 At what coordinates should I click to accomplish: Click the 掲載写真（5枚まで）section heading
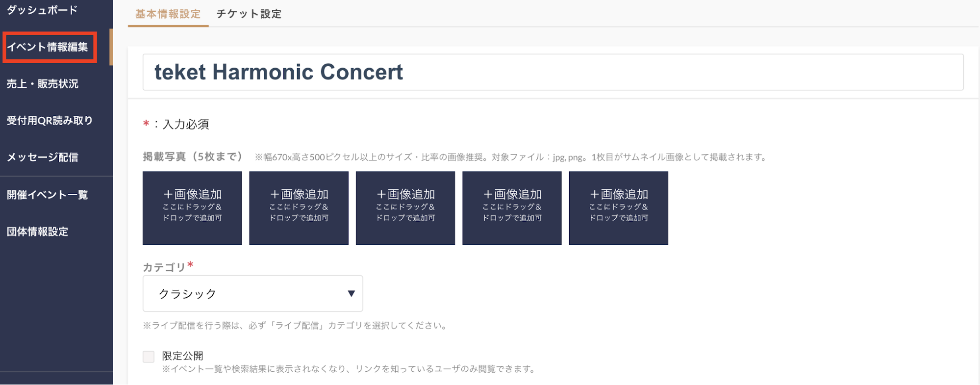[193, 156]
